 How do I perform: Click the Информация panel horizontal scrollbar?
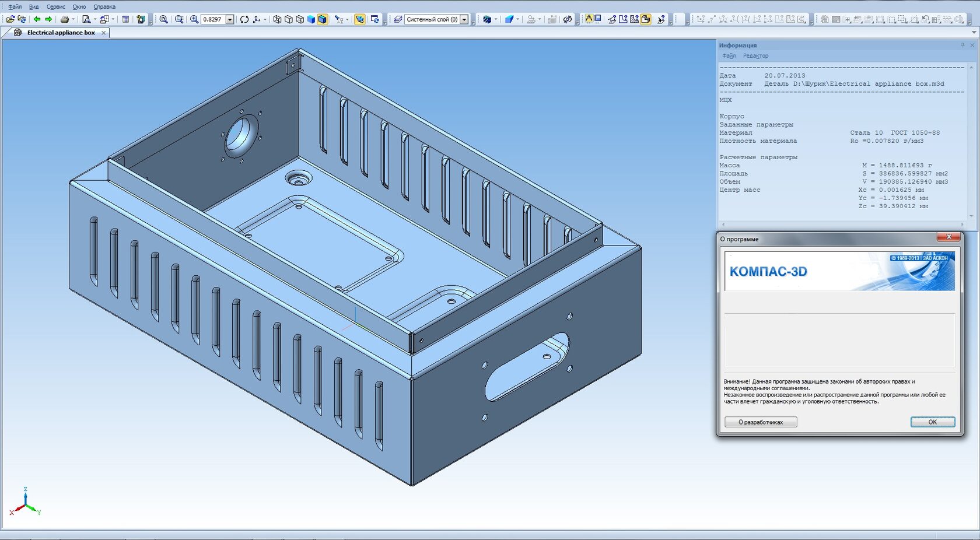(x=842, y=224)
